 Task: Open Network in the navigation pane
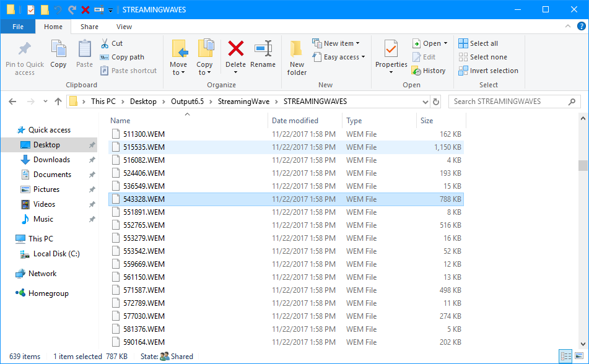(x=42, y=274)
